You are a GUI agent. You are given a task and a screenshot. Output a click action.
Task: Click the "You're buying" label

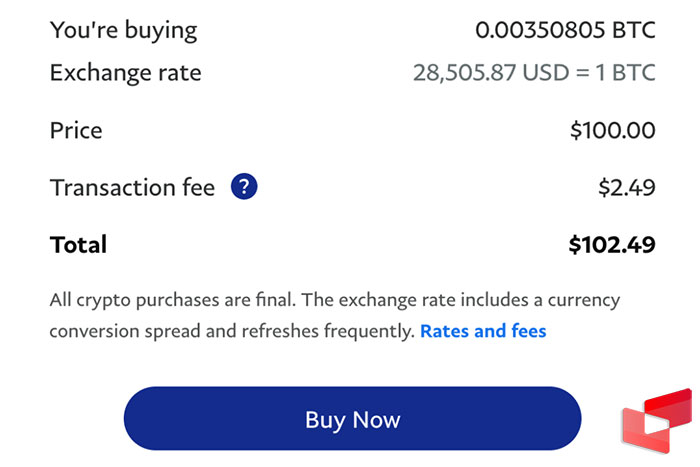tap(124, 29)
